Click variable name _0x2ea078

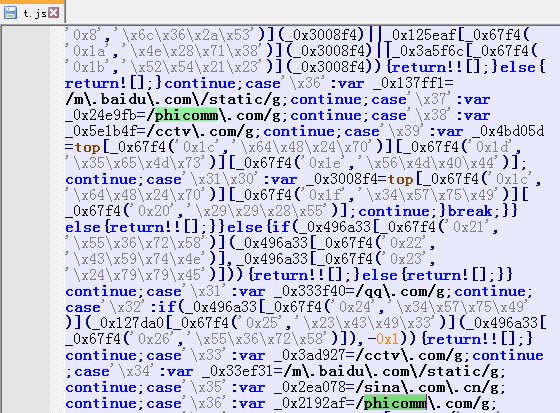pyautogui.click(x=310, y=387)
